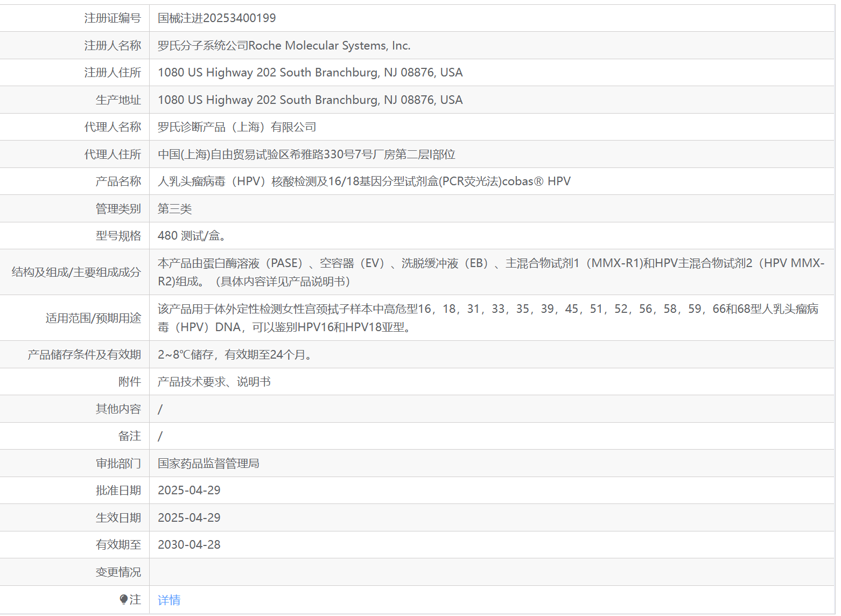The image size is (841, 616).
Task: Click the 注册人名称 label
Action: coord(113,46)
